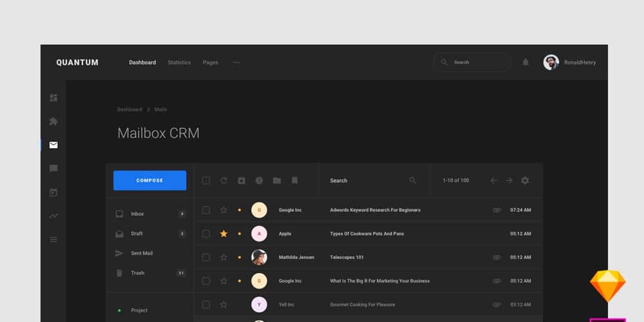This screenshot has width=644, height=322.
Task: Click the Apple sender avatar
Action: coord(259,234)
